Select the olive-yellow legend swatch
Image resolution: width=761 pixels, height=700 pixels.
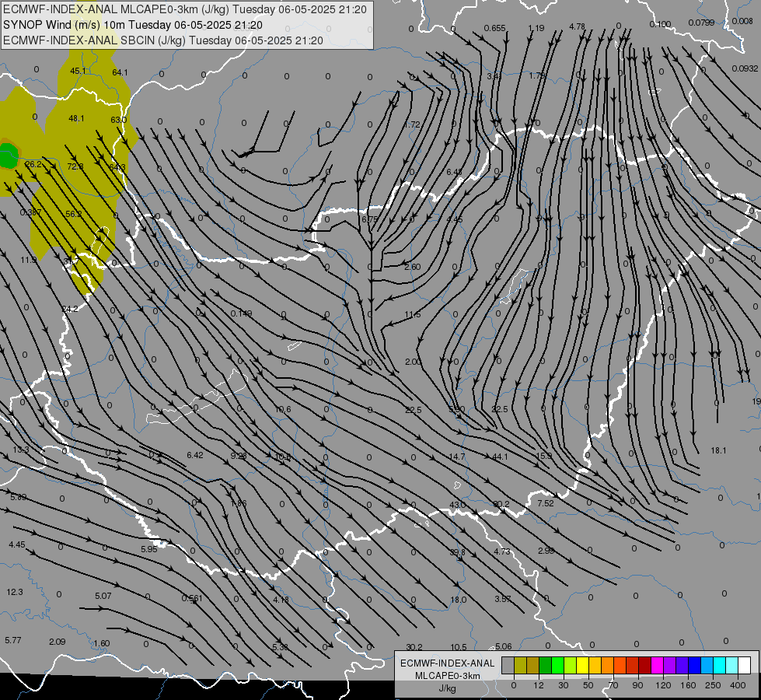tap(520, 666)
